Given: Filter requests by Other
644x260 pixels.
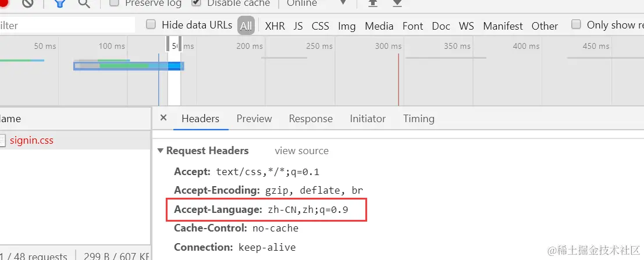Looking at the screenshot, I should coord(545,26).
